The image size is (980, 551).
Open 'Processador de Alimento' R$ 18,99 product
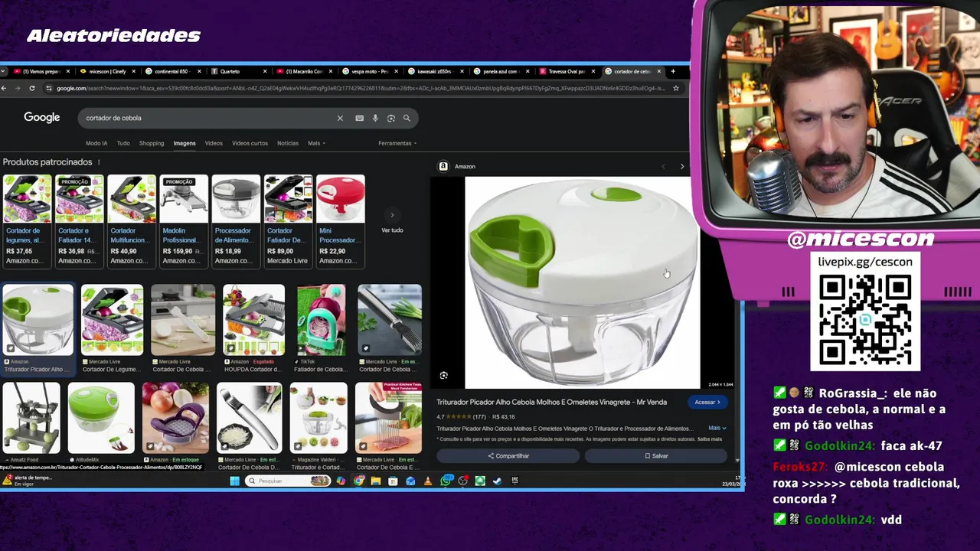[x=236, y=221]
